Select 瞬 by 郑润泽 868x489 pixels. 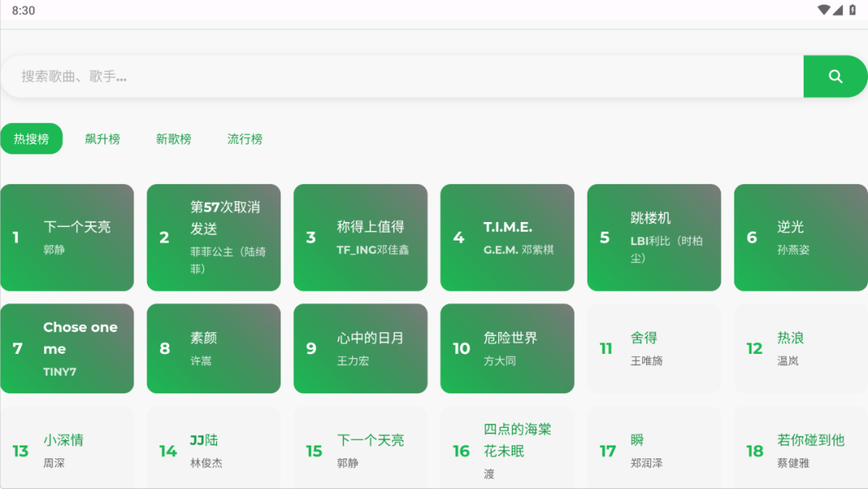(653, 448)
